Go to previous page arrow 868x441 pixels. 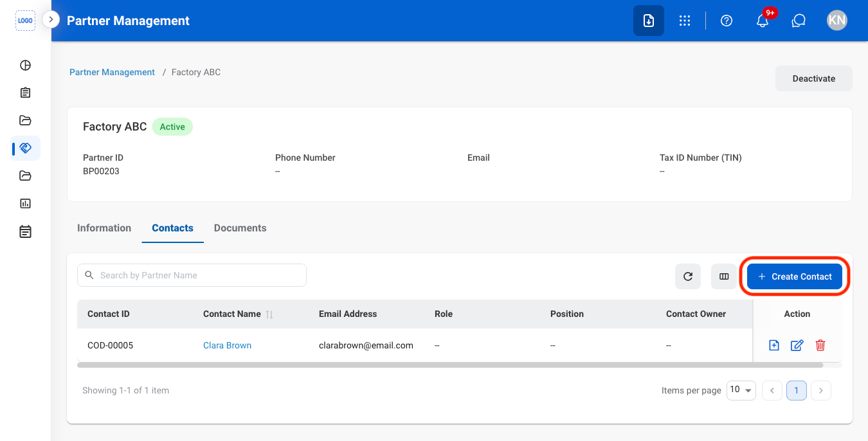pyautogui.click(x=772, y=390)
